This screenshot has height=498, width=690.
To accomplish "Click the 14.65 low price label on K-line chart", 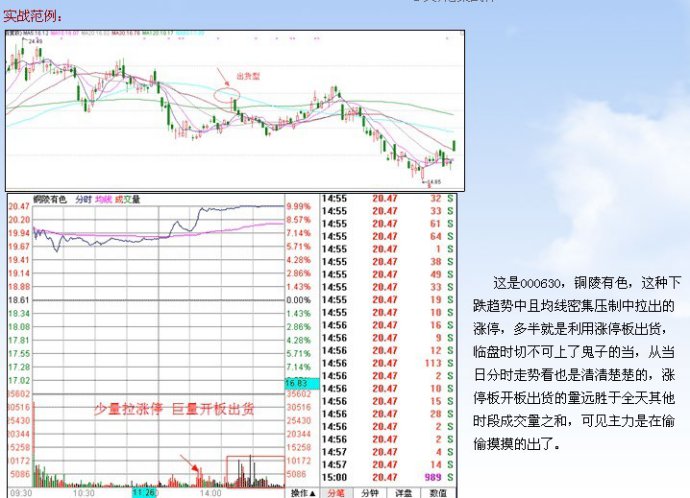I will 434,181.
